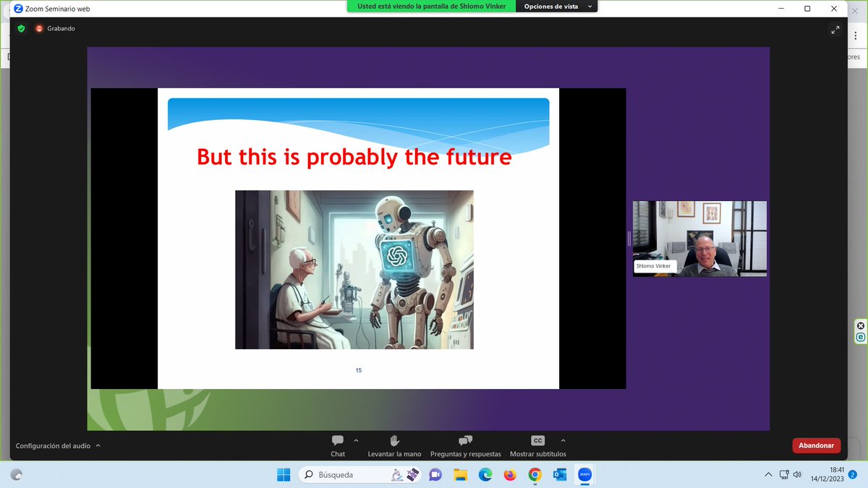This screenshot has width=868, height=488.
Task: Click the Levantar la mano hand icon
Action: (394, 440)
